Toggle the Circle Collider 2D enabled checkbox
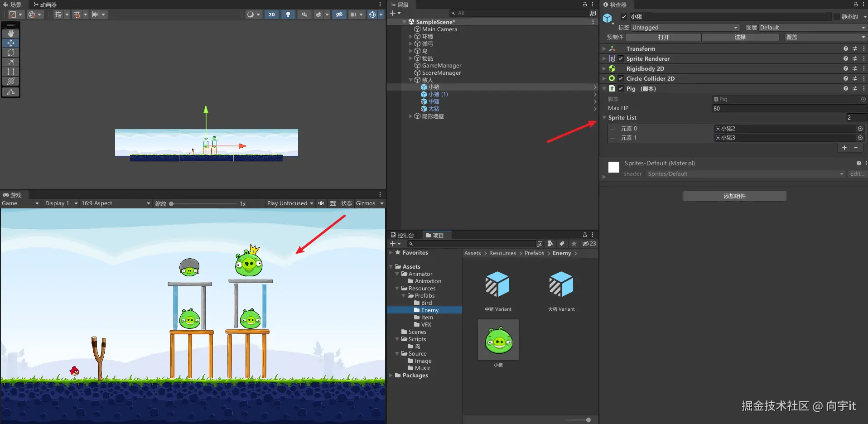868x424 pixels. tap(621, 78)
